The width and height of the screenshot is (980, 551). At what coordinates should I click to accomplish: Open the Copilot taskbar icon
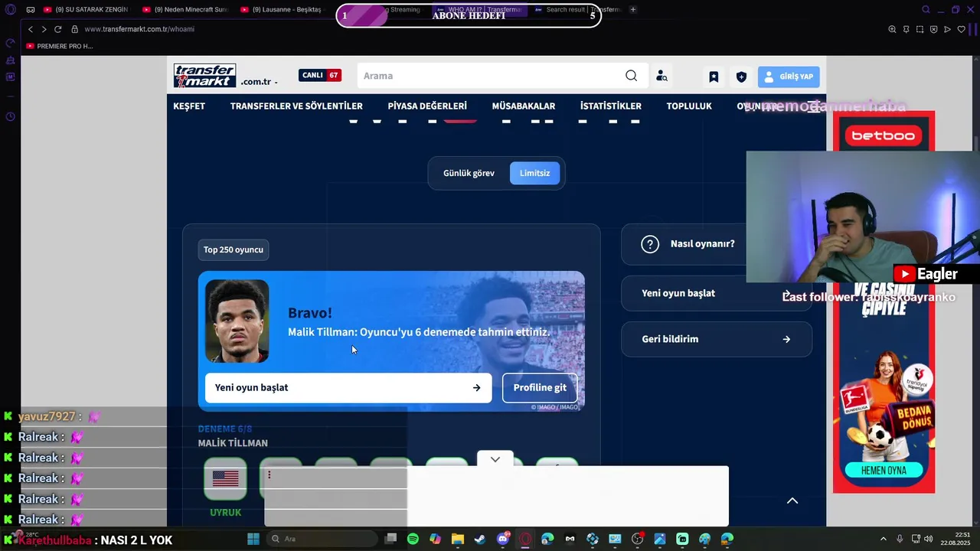(x=435, y=539)
